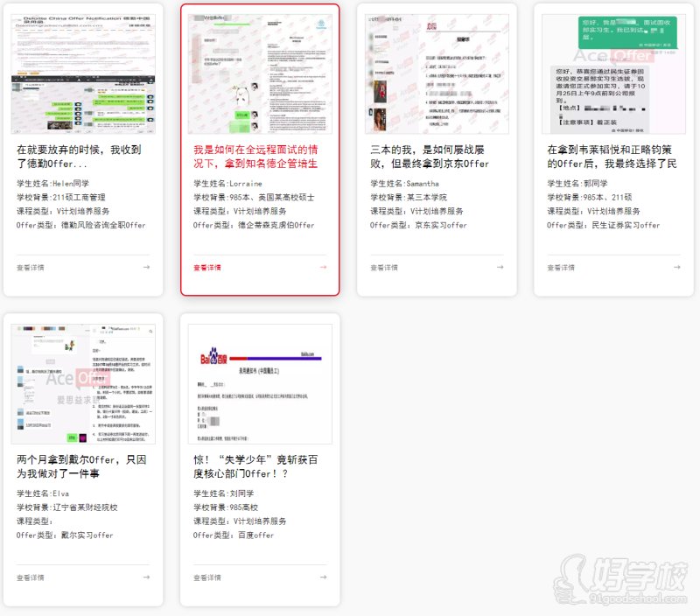Open the 德勤 offer notification email thumbnail
The width and height of the screenshot is (700, 616).
[83, 73]
